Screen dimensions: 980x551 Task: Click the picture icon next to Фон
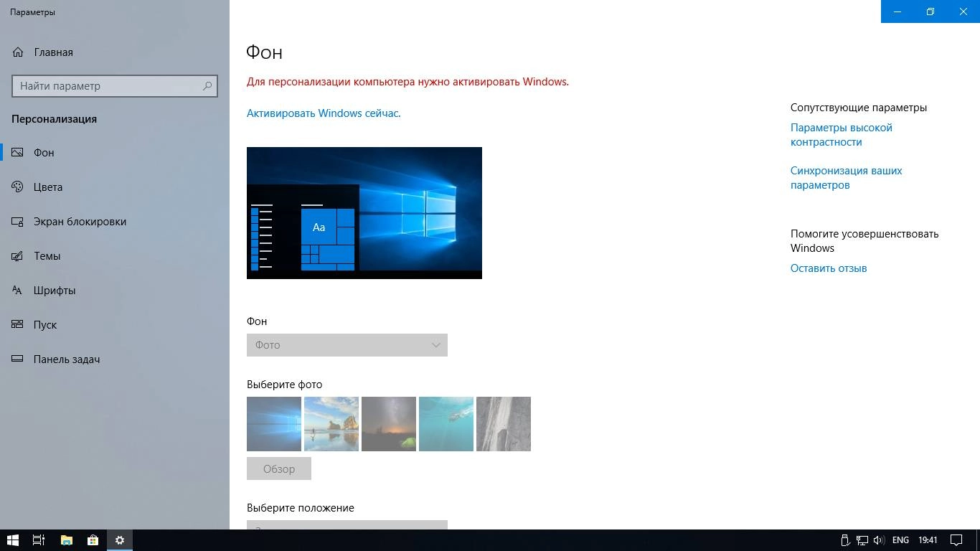pyautogui.click(x=18, y=153)
